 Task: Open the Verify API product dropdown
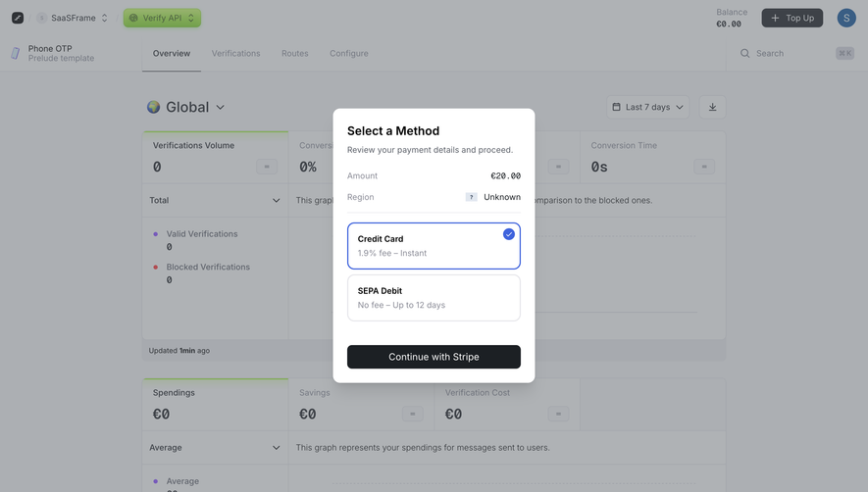(162, 18)
